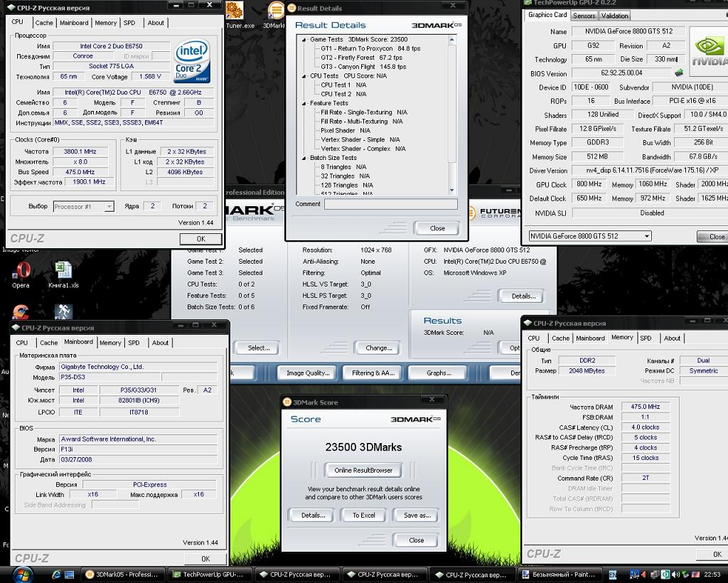
Task: Click the Change... settings button
Action: pos(378,348)
